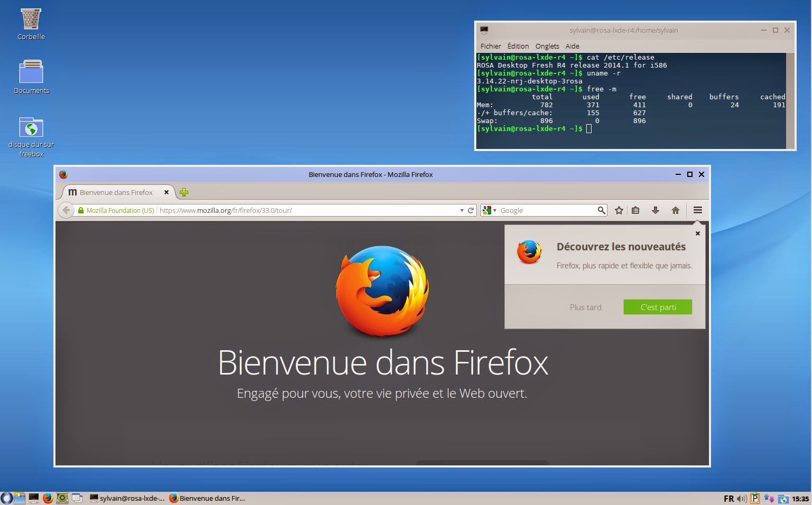
Task: Click the Firefox window title bar icon
Action: coord(63,174)
